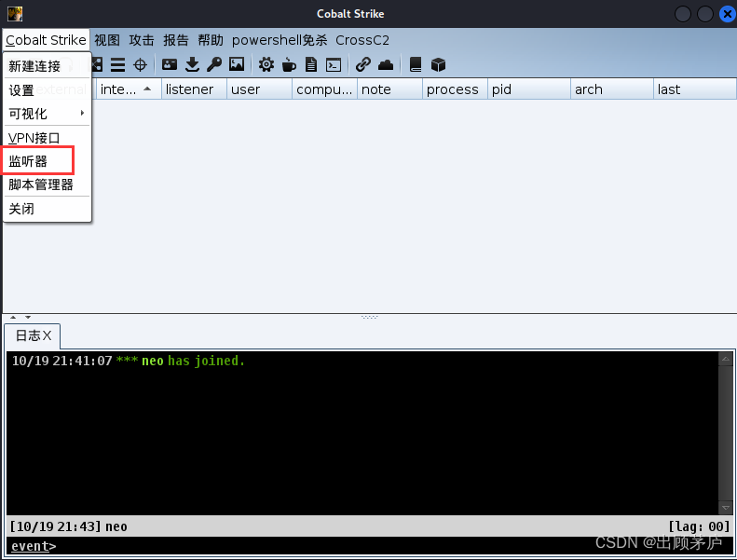737x560 pixels.
Task: Minimize the Cobalt Strike window
Action: [x=682, y=14]
